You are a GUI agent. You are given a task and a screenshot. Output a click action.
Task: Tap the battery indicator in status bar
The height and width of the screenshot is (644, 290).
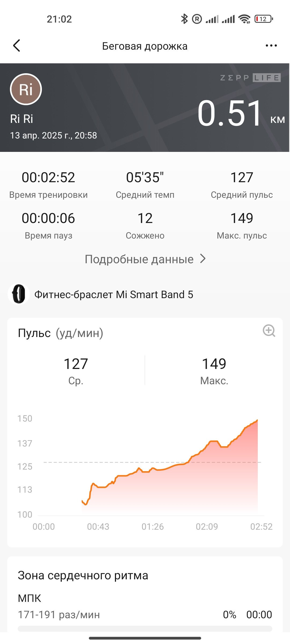[264, 19]
